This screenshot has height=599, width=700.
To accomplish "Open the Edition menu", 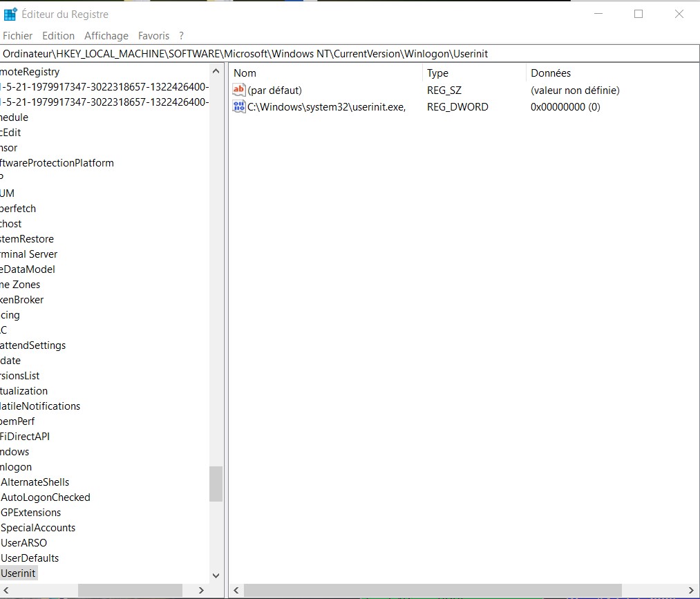I will pyautogui.click(x=59, y=36).
